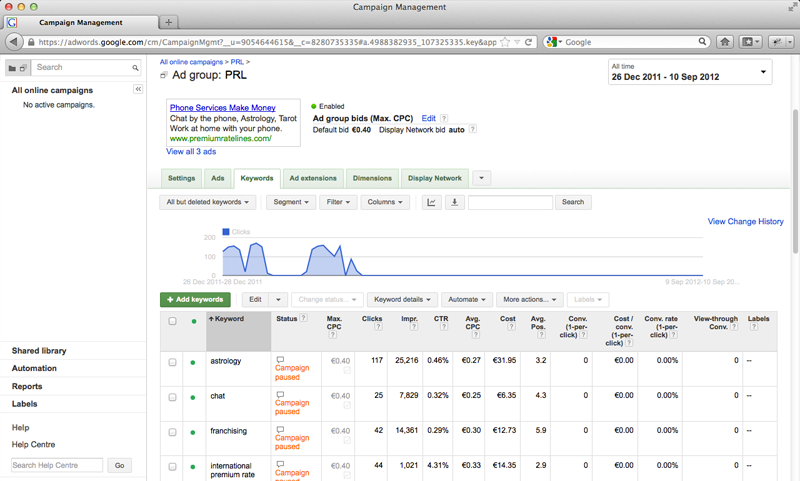800x481 pixels.
Task: Click the Go button for help search
Action: (x=119, y=465)
